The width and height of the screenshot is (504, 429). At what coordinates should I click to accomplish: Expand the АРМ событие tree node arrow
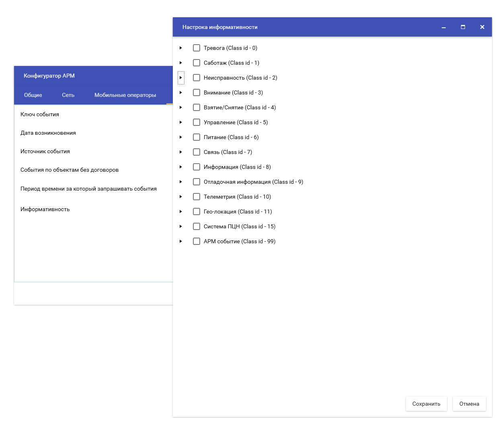[181, 241]
